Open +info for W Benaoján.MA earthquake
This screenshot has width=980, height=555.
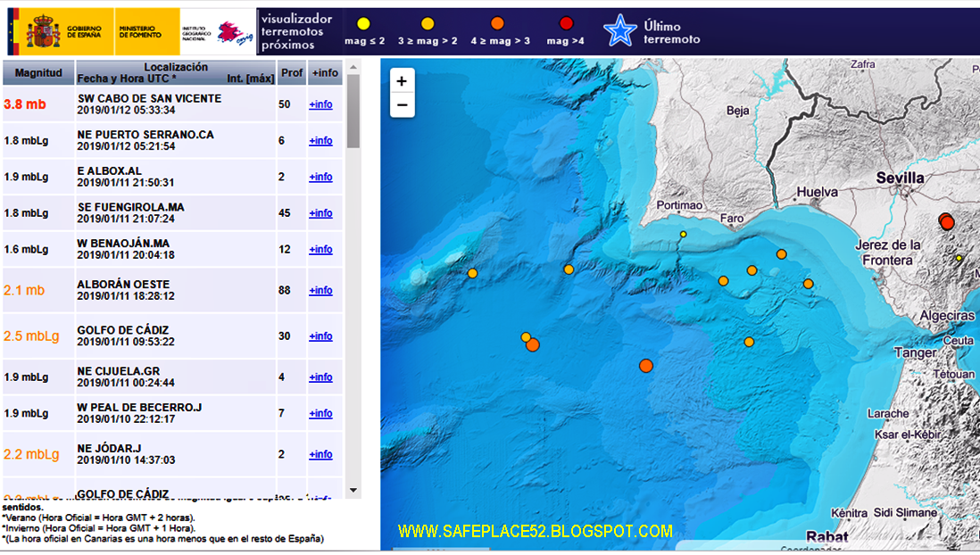pos(320,249)
